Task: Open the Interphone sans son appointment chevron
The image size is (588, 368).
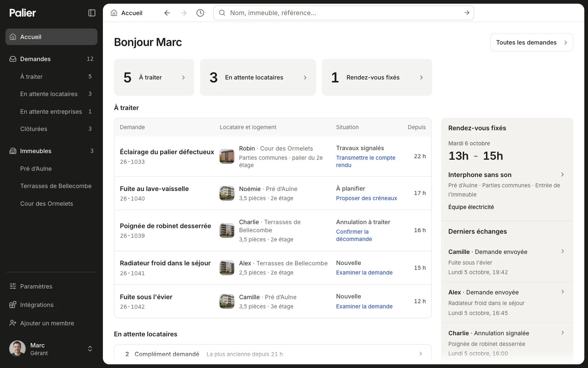Action: pyautogui.click(x=562, y=174)
